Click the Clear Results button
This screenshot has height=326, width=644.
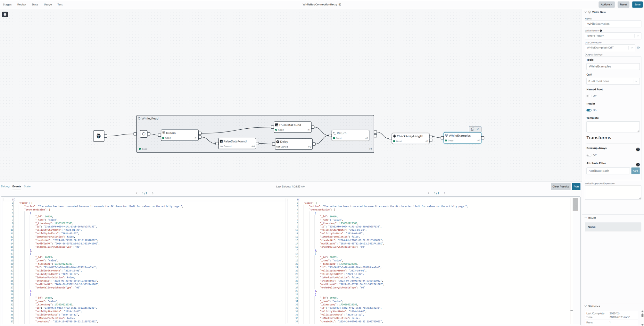coord(560,186)
